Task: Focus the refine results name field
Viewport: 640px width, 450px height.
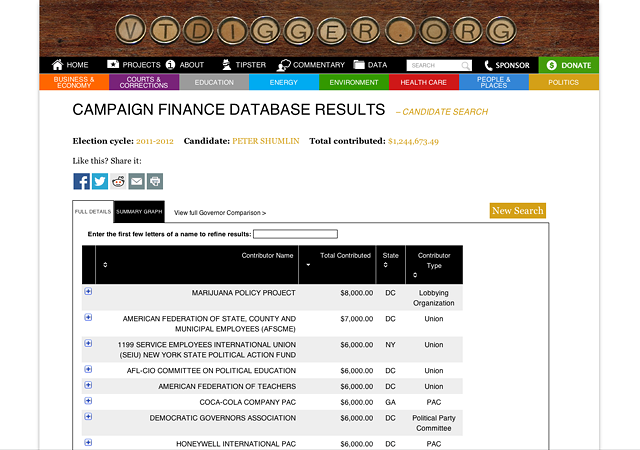Action: 296,234
